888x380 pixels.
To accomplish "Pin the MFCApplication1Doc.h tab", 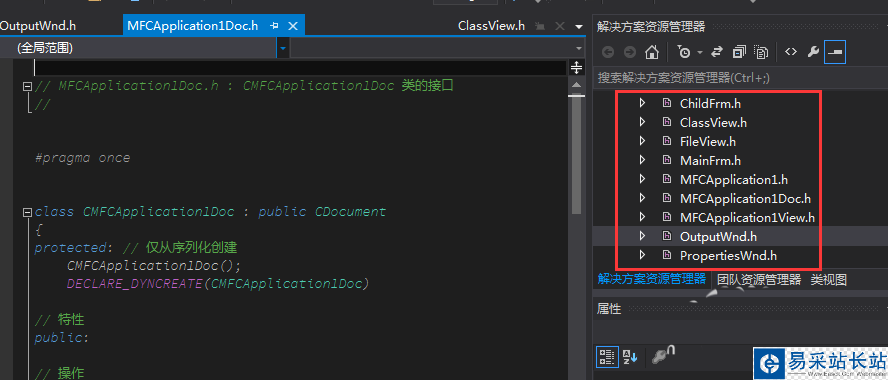I will coord(275,26).
